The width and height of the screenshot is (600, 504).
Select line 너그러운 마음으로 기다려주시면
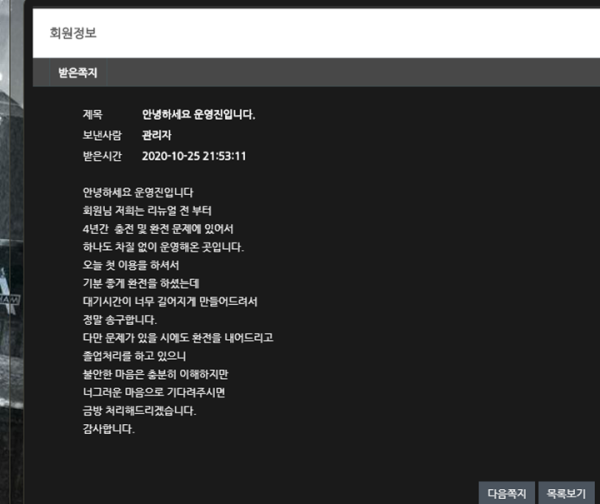tap(154, 392)
